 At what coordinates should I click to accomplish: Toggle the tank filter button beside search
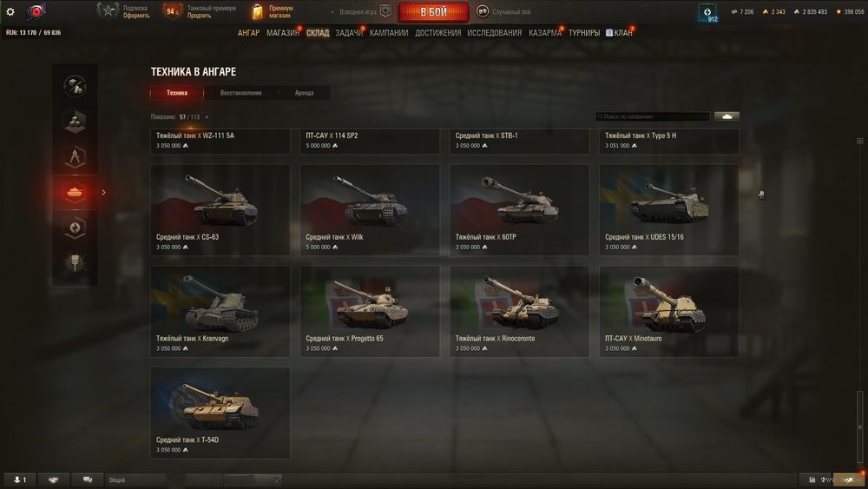pos(727,116)
